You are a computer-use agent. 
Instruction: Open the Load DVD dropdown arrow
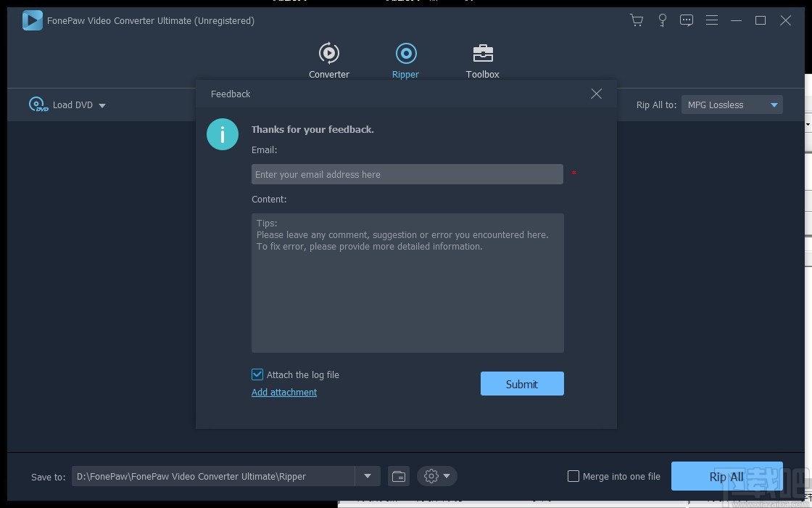click(102, 105)
